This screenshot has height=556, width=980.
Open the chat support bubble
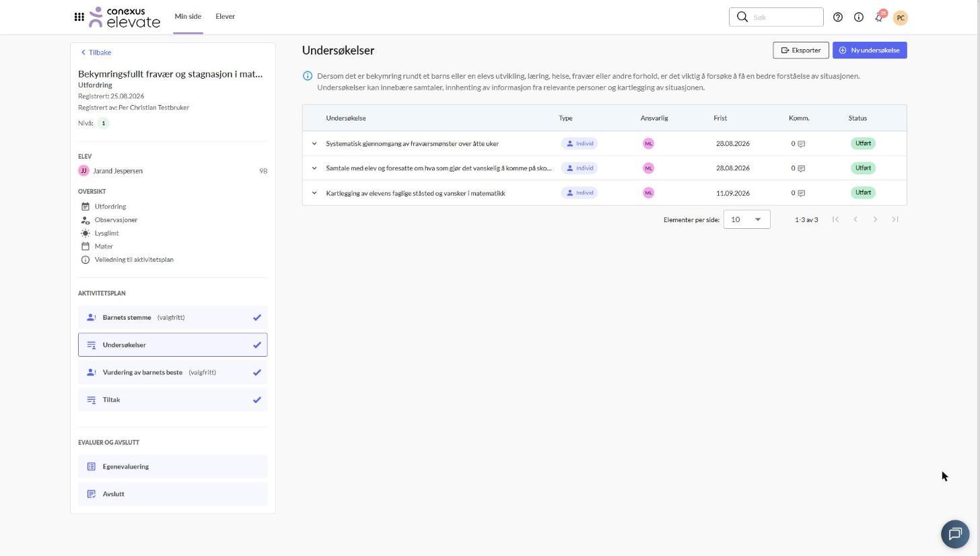tap(955, 534)
